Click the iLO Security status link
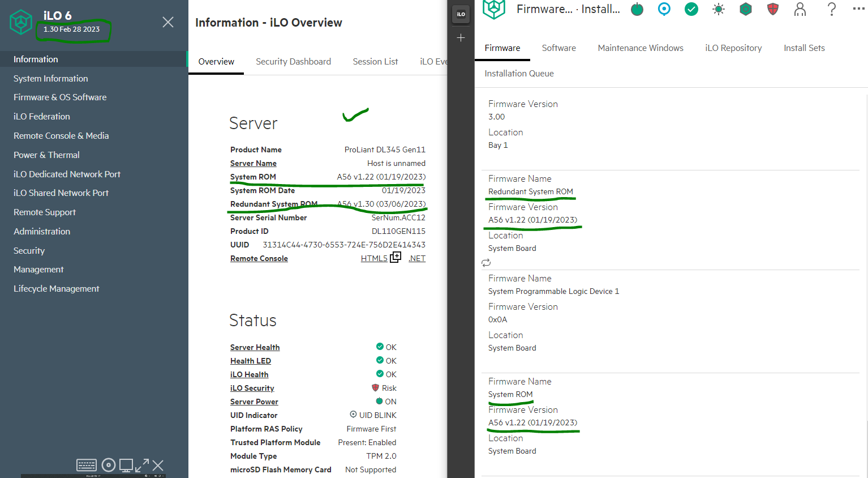This screenshot has width=868, height=478. coord(252,388)
